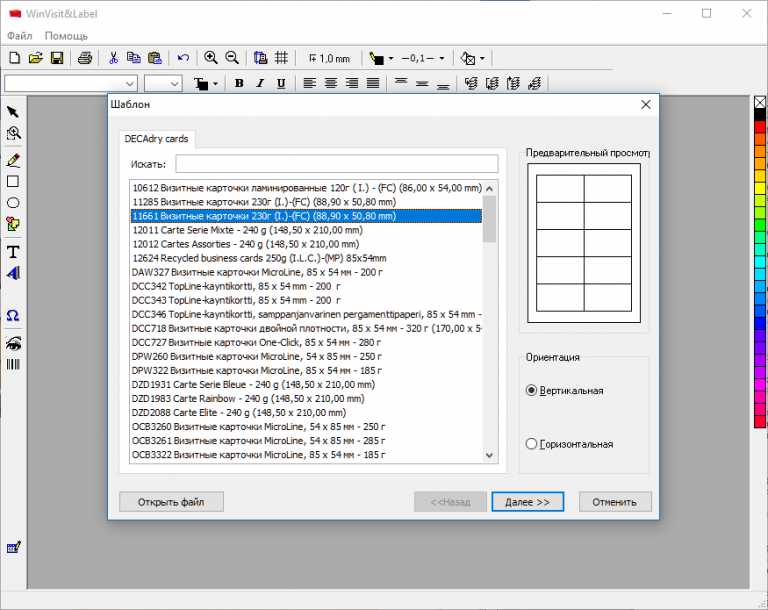Image resolution: width=768 pixels, height=610 pixels.
Task: Click the Print icon in toolbar
Action: tap(85, 58)
